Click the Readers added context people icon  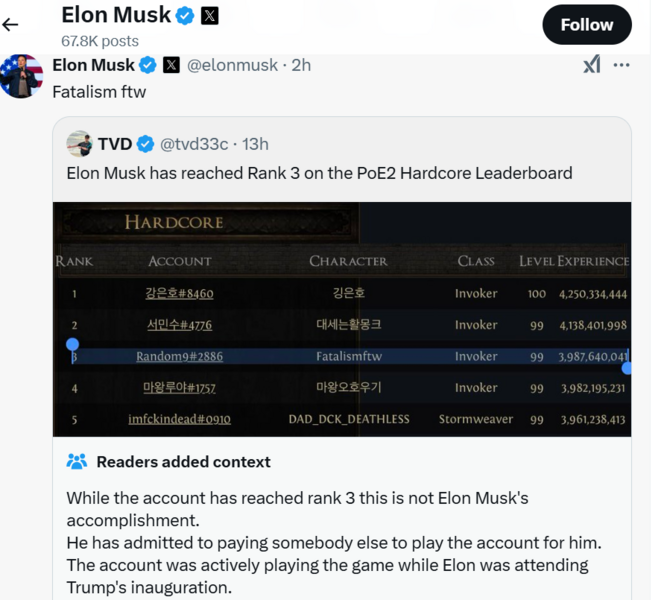[77, 462]
